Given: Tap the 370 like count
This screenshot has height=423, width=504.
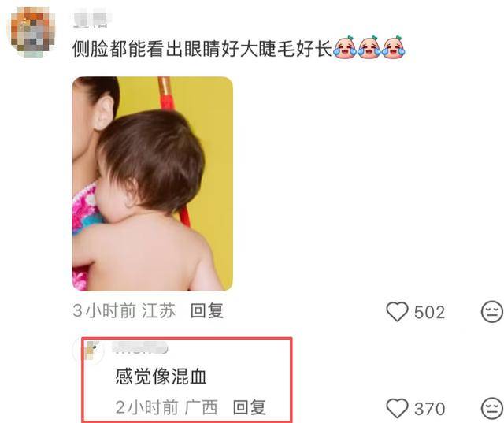Looking at the screenshot, I should click(429, 409).
